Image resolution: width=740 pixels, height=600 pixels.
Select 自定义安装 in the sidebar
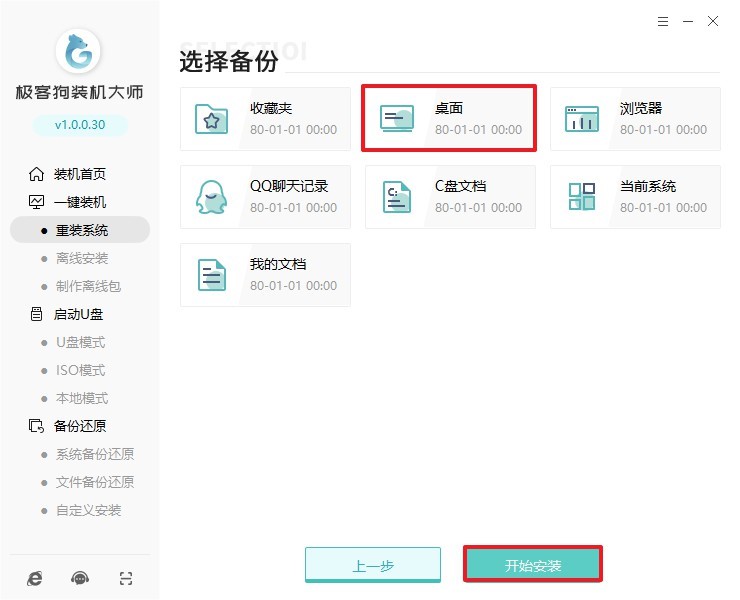88,510
